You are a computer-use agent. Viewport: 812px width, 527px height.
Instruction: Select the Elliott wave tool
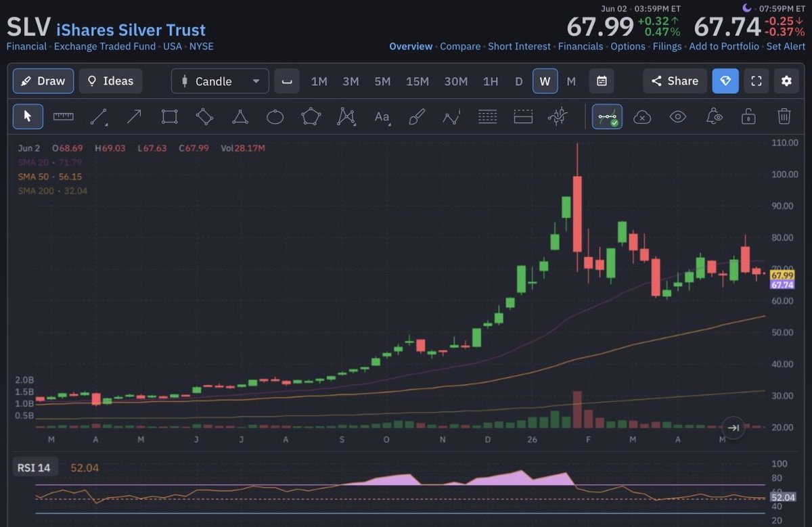click(x=451, y=117)
